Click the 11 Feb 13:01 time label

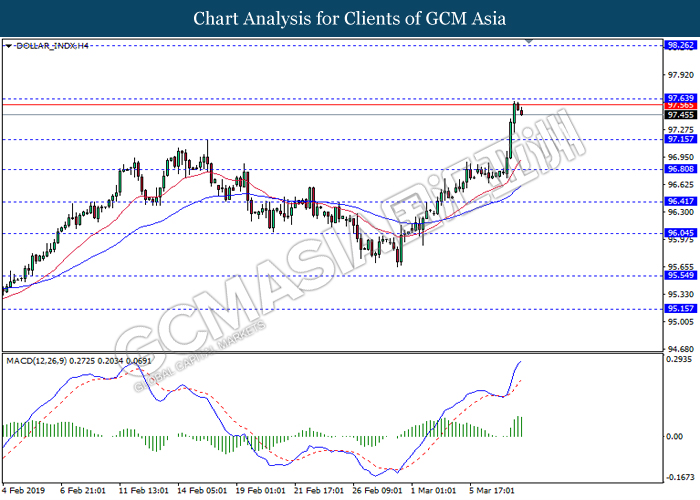[x=144, y=490]
